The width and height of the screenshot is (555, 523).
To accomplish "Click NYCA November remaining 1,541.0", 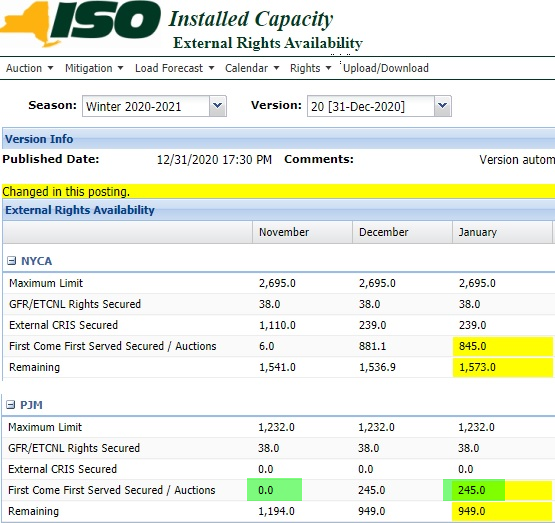I will (277, 367).
